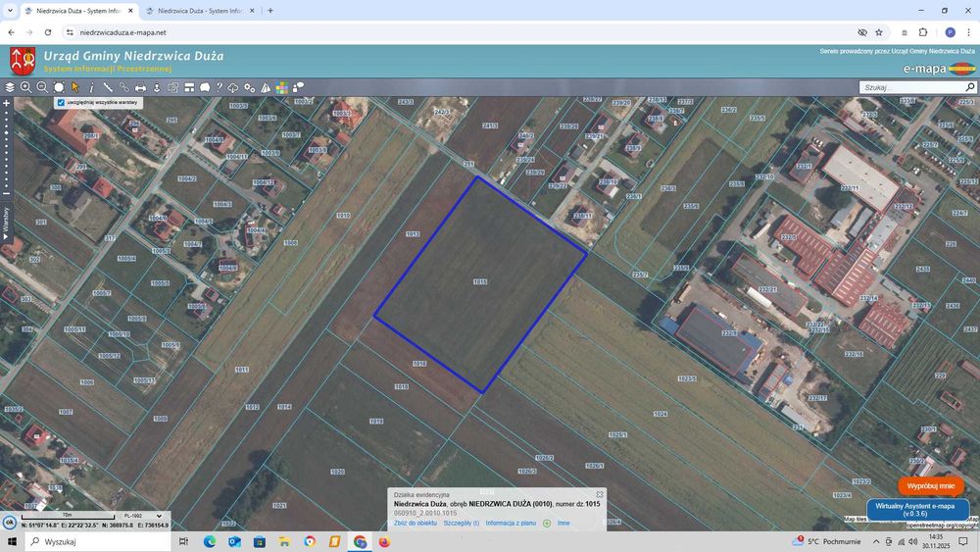Screen dimensions: 980x552
Task: Click 'Zbliż do obiektu' link
Action: 415,524
